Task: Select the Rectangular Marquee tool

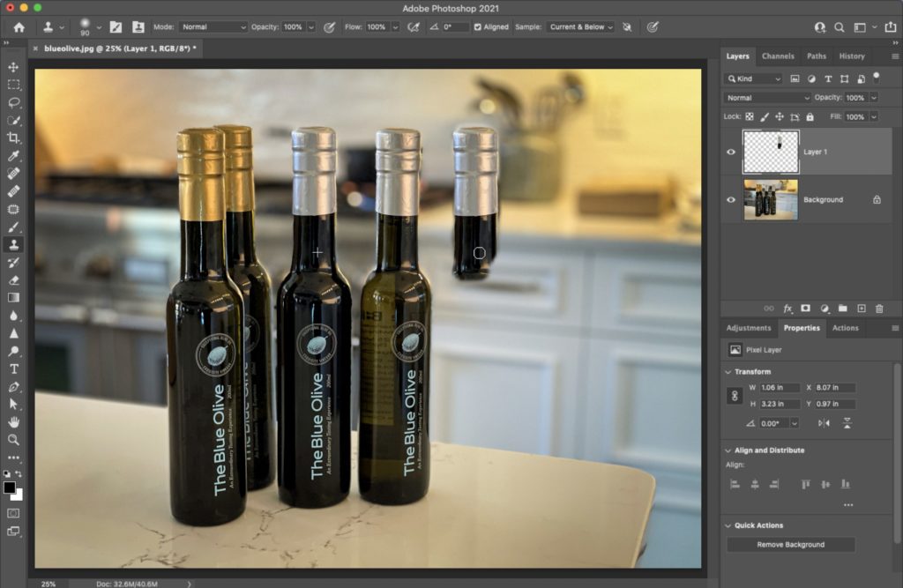Action: point(13,85)
